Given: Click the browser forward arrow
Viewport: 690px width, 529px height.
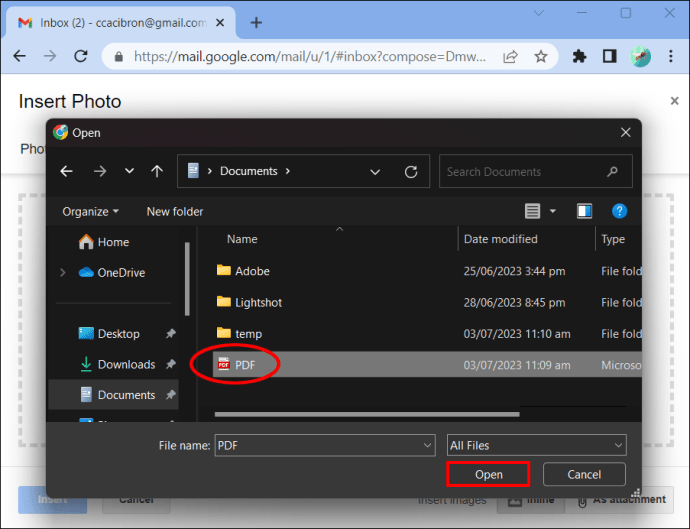Looking at the screenshot, I should pyautogui.click(x=50, y=56).
